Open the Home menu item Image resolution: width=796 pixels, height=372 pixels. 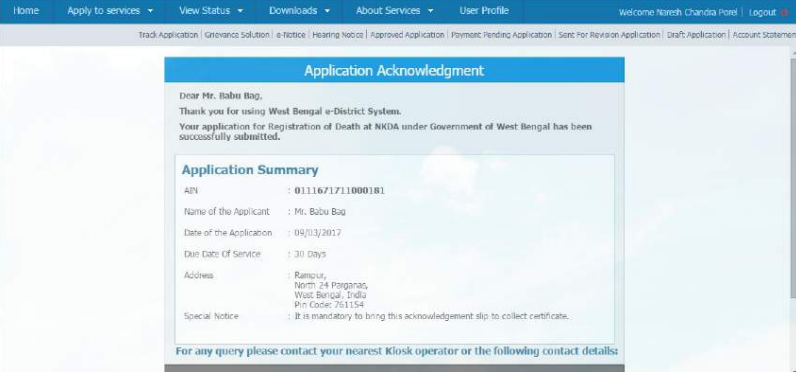click(x=26, y=11)
